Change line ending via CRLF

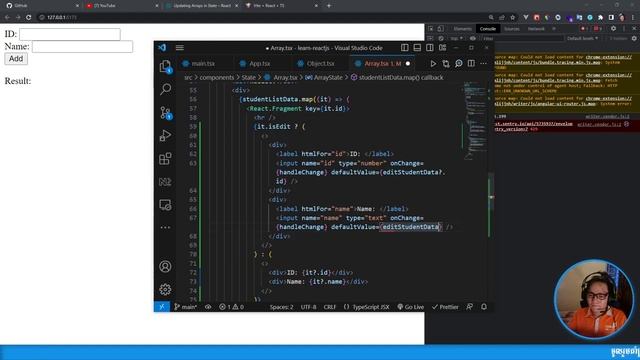coord(330,307)
